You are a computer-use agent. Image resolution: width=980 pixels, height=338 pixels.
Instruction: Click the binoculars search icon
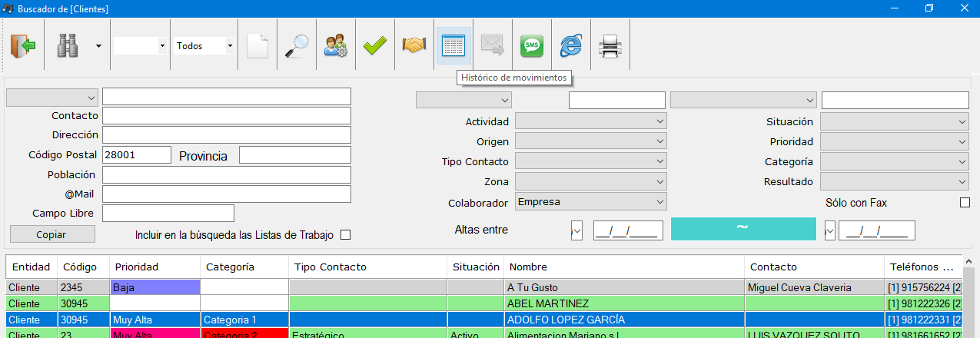(x=68, y=46)
